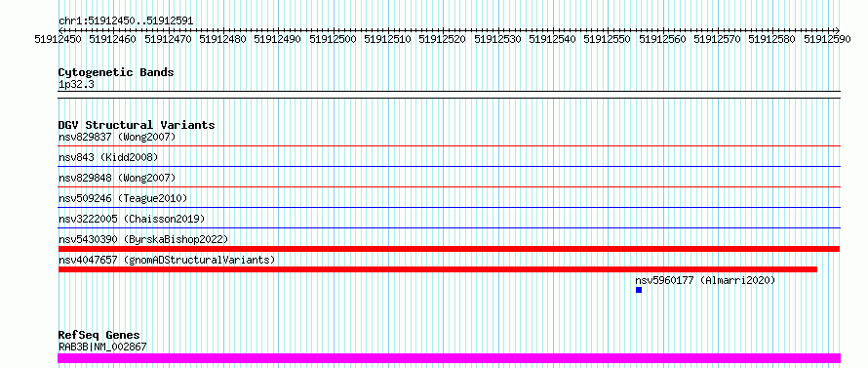Click the thin blue nsv843 variant line
This screenshot has height=368, width=868.
point(449,167)
